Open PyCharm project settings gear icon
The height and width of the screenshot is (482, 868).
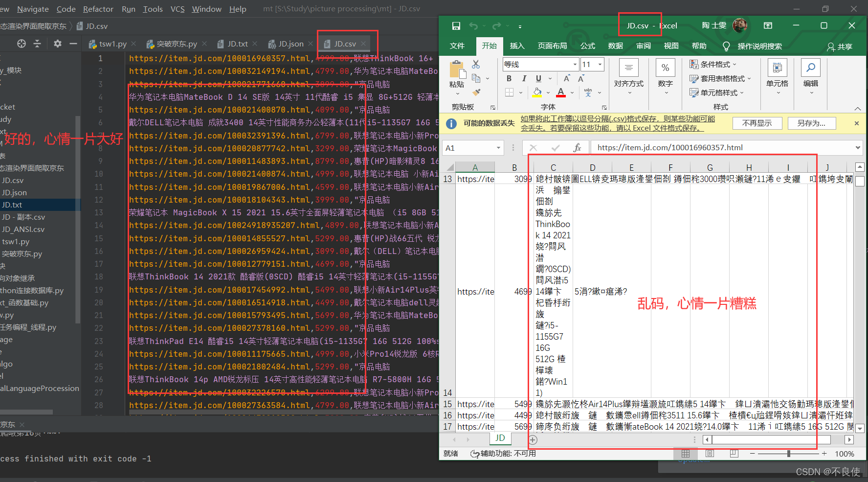[x=57, y=44]
